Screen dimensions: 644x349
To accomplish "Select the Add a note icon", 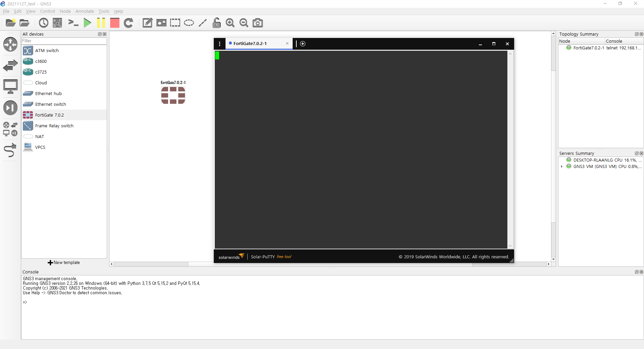I will tap(147, 23).
